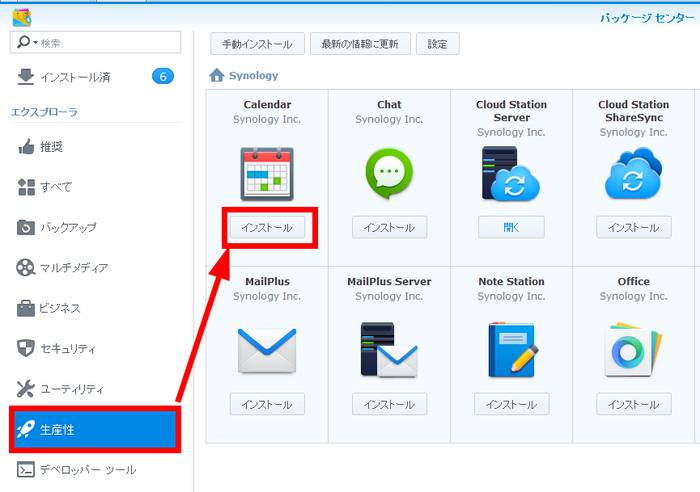Click the パッケージ センター window title
The width and height of the screenshot is (700, 492).
click(647, 18)
